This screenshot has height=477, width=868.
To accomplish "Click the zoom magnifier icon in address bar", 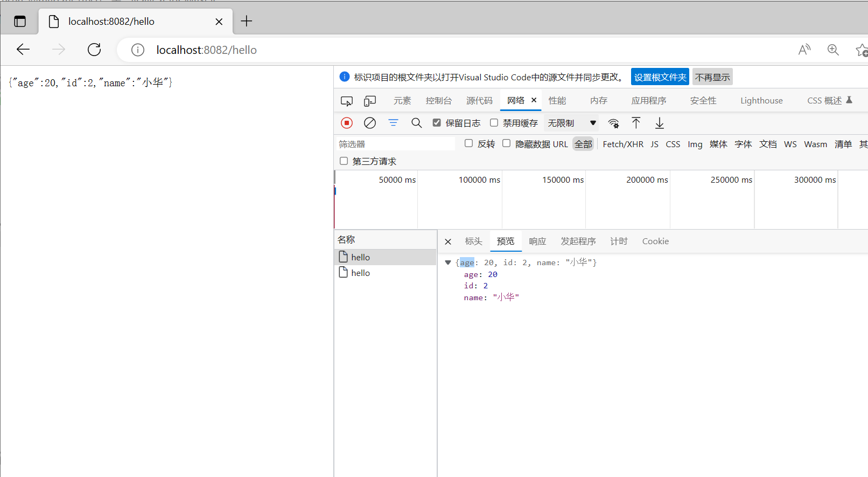I will [833, 50].
